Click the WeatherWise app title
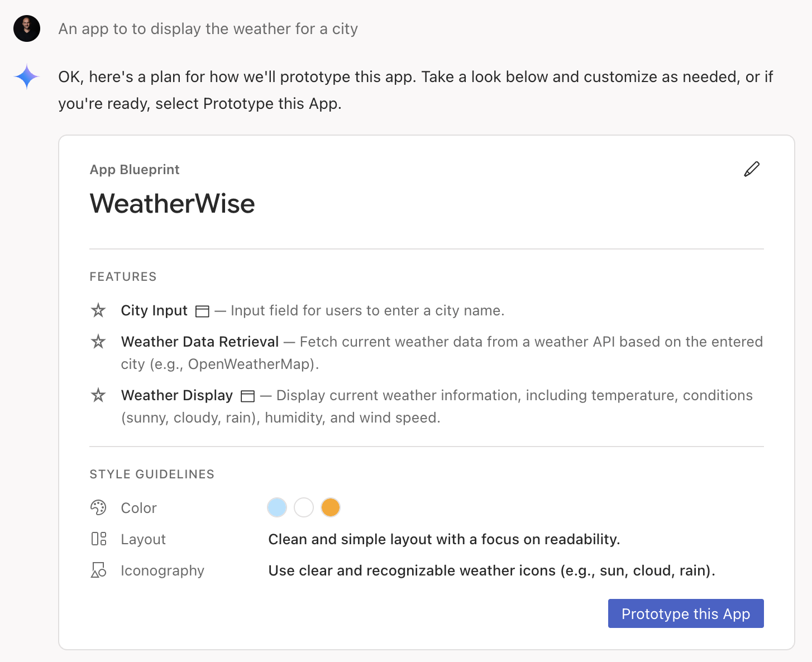The width and height of the screenshot is (812, 662). [172, 203]
